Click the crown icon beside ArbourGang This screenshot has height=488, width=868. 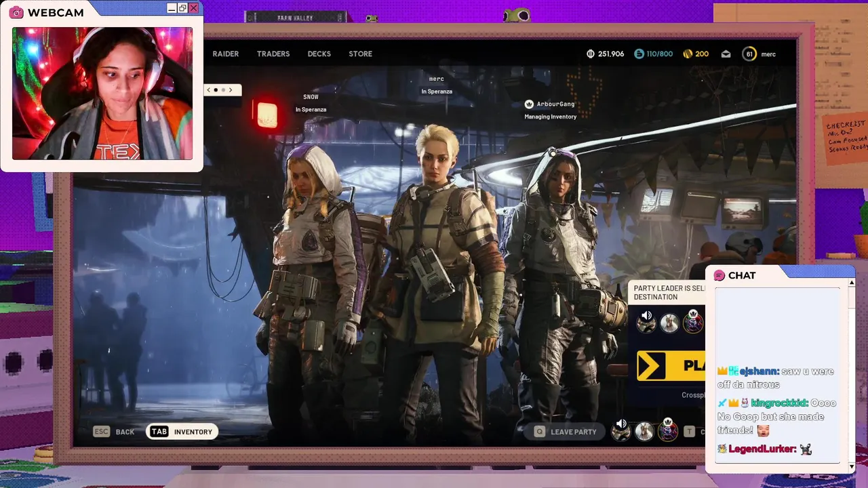click(x=529, y=104)
